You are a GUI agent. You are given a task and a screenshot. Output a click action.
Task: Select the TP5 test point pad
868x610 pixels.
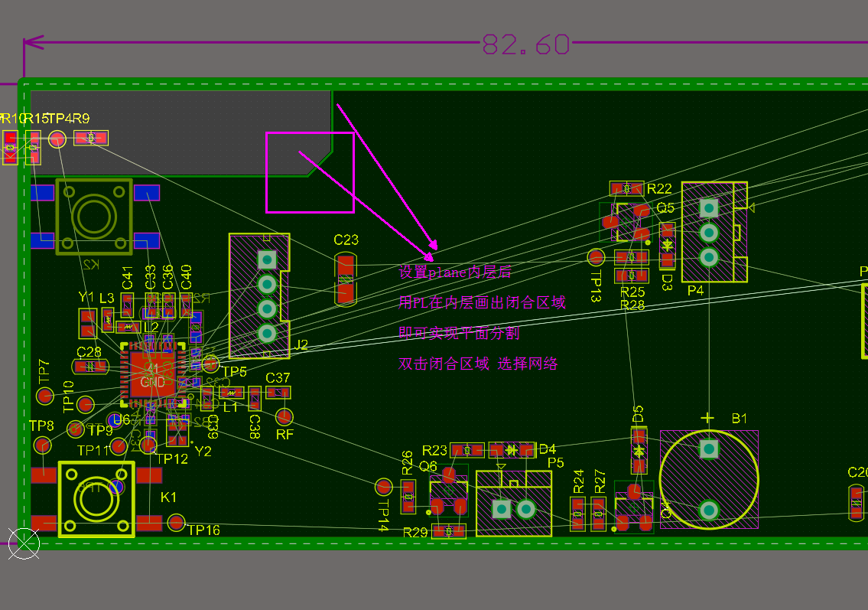coord(210,364)
